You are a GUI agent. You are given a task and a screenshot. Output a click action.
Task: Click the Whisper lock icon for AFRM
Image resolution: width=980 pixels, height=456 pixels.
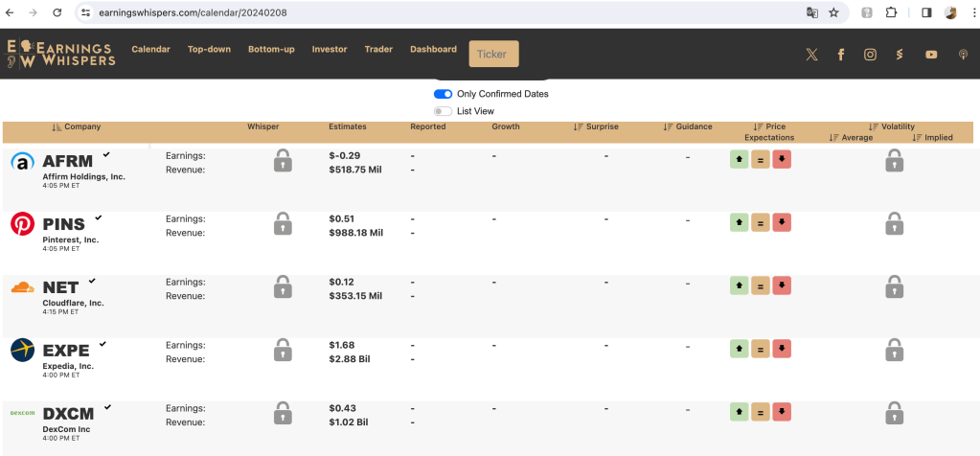tap(283, 161)
